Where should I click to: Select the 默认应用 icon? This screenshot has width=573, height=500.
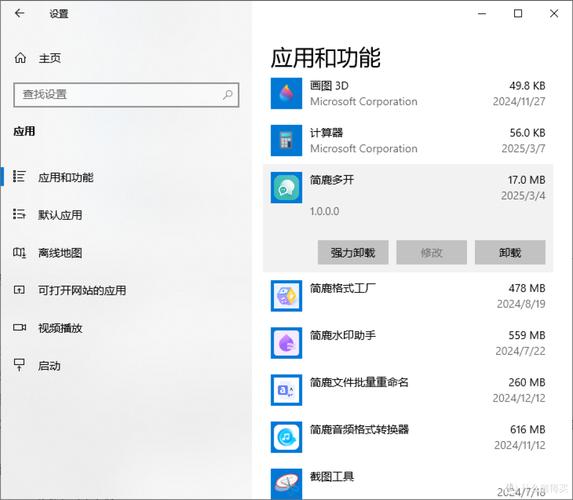[x=19, y=214]
